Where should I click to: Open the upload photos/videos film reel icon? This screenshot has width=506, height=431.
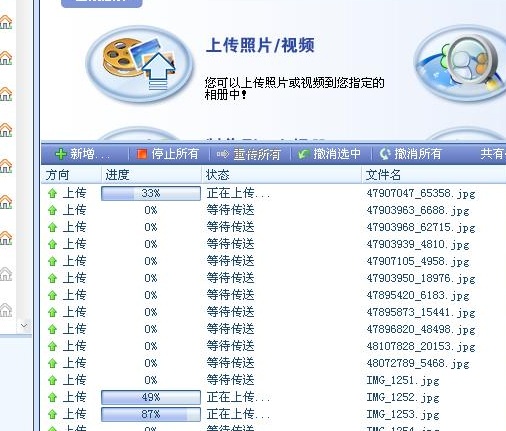point(139,64)
